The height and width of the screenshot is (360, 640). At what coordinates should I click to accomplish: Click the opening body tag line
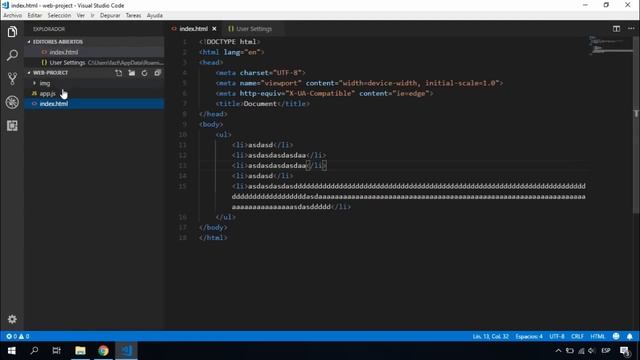(x=211, y=124)
